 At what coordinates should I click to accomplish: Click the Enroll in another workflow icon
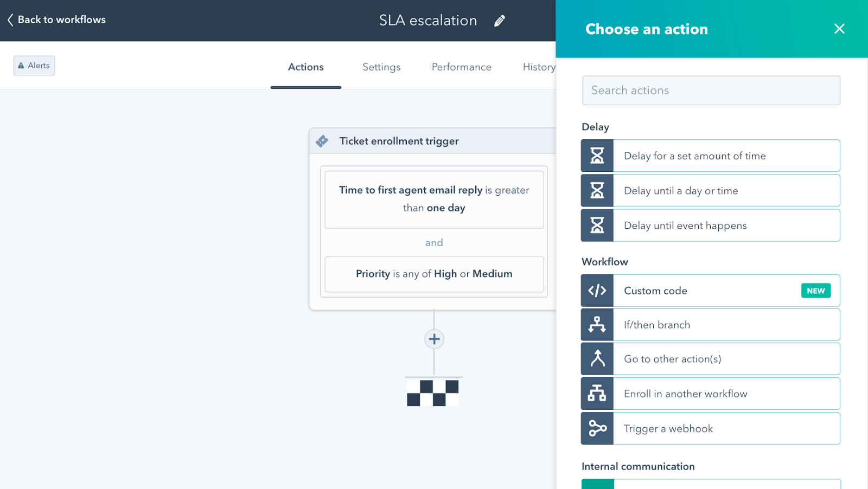(x=597, y=394)
